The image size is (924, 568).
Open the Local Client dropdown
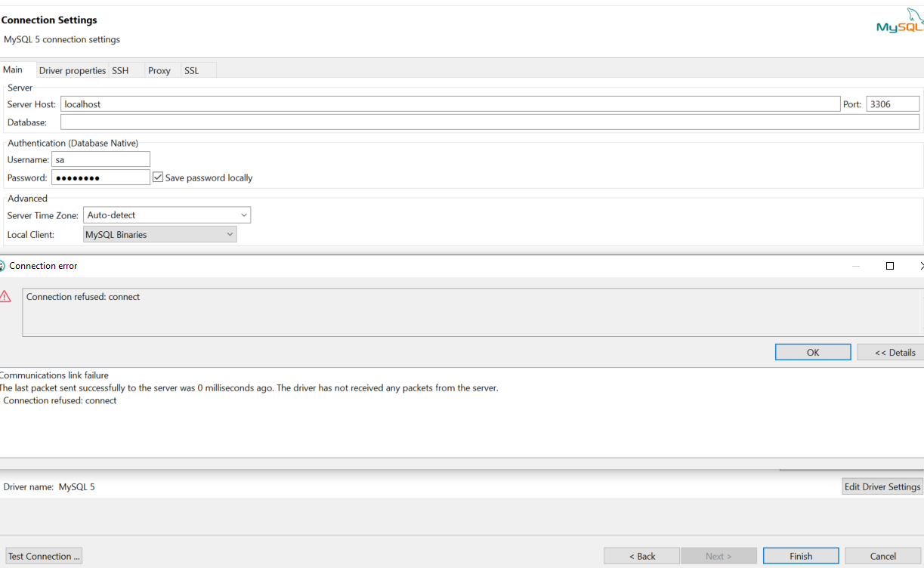[x=160, y=235]
